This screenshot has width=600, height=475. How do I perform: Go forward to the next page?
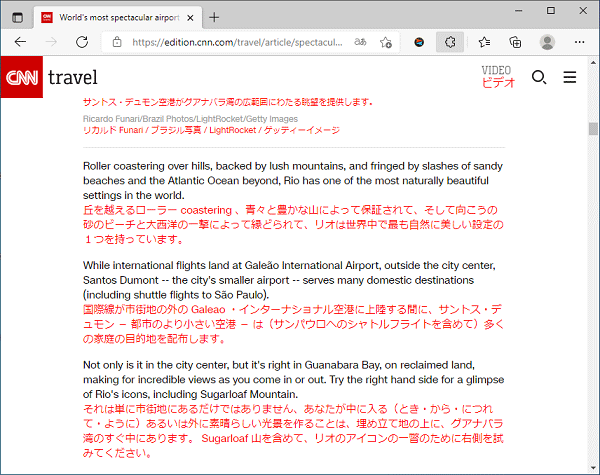(51, 42)
